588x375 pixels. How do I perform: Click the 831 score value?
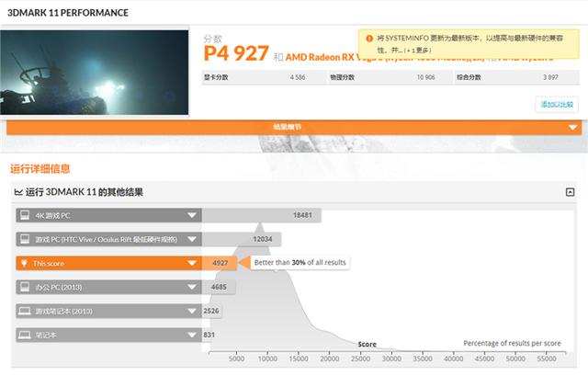click(x=209, y=335)
